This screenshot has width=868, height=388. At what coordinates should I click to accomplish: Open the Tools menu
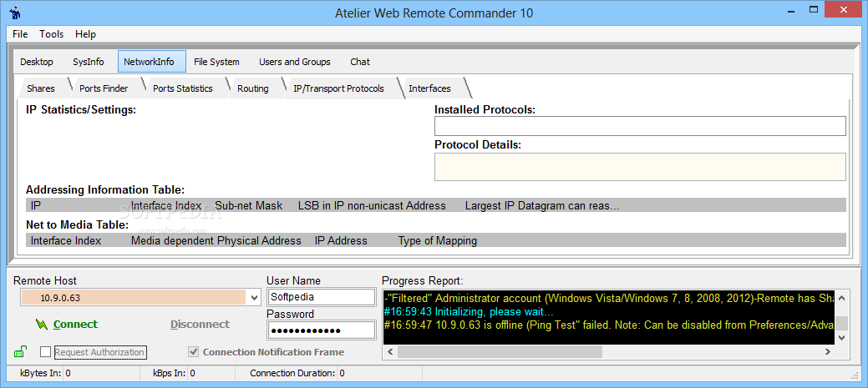pyautogui.click(x=51, y=34)
